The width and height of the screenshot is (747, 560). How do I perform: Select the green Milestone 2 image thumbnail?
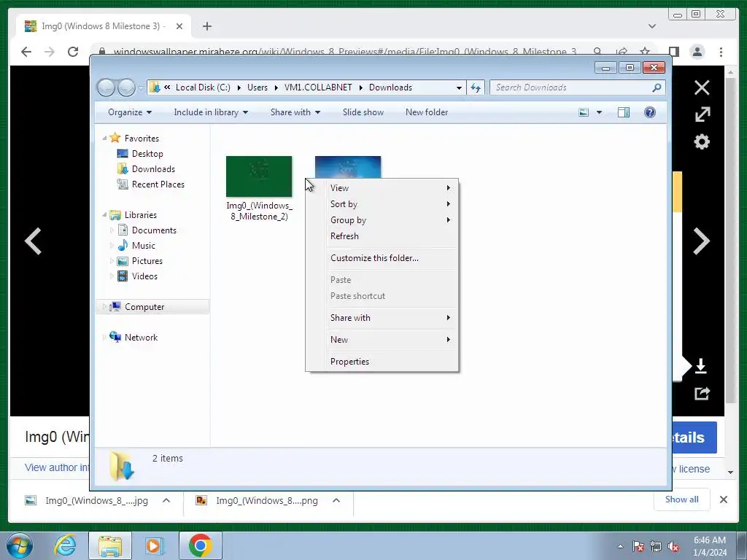point(259,176)
